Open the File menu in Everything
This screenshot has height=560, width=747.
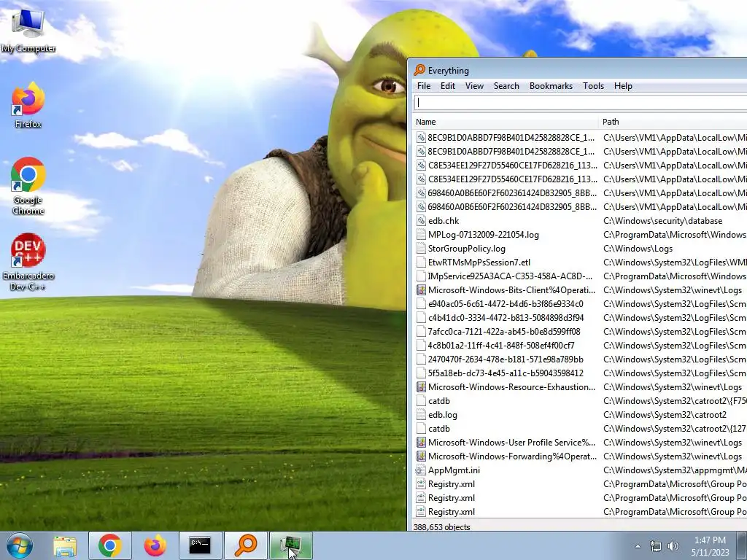point(424,86)
